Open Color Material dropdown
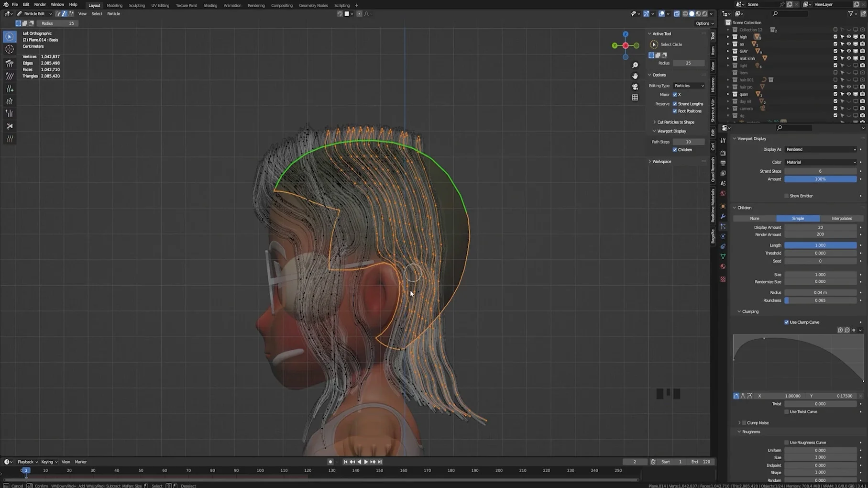This screenshot has height=488, width=868. (x=821, y=162)
